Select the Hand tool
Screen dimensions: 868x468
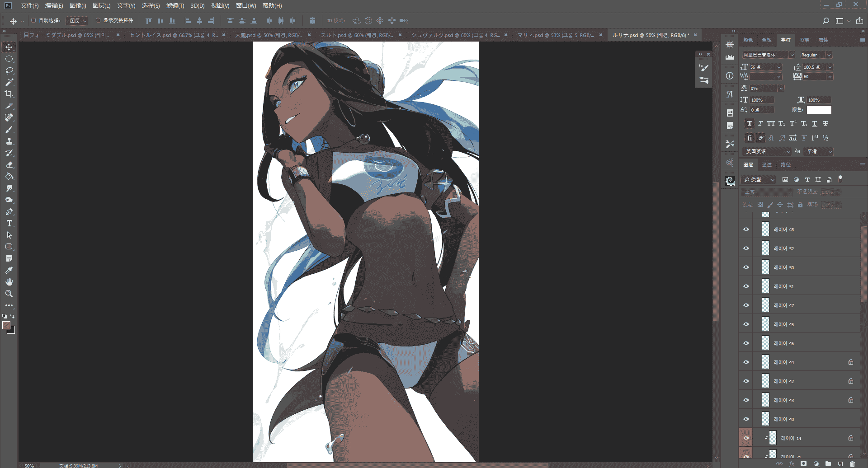click(x=9, y=282)
